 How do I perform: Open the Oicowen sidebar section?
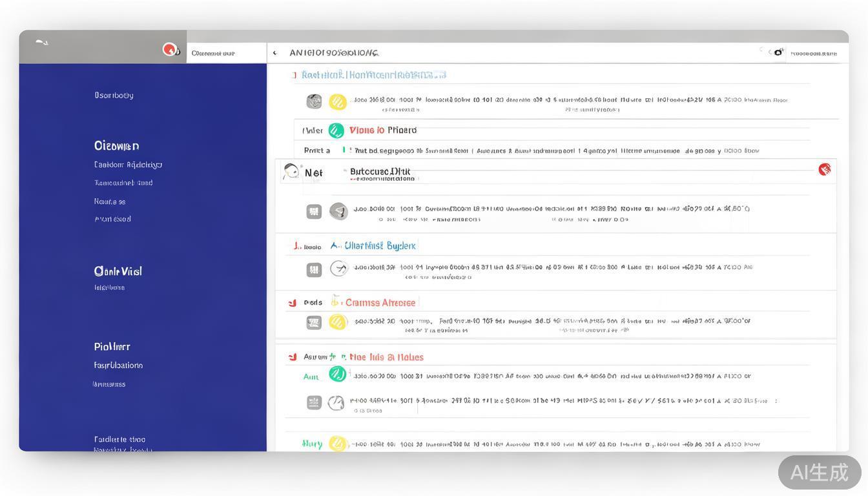point(116,146)
